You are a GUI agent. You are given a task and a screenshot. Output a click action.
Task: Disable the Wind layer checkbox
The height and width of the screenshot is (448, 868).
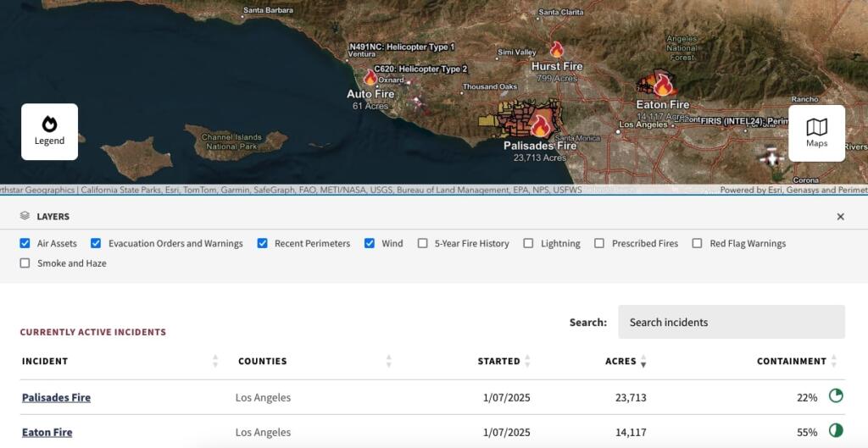point(370,243)
